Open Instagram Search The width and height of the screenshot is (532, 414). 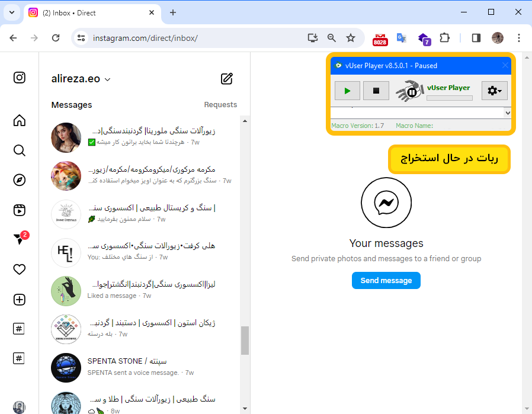[20, 150]
